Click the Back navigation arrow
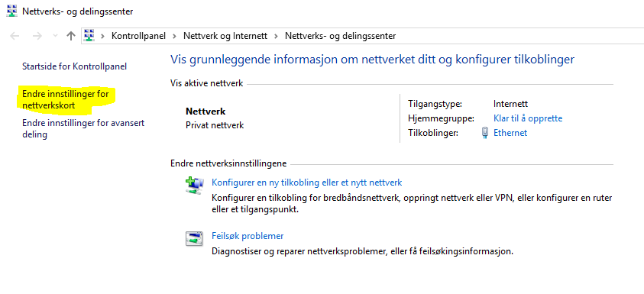 (15, 36)
